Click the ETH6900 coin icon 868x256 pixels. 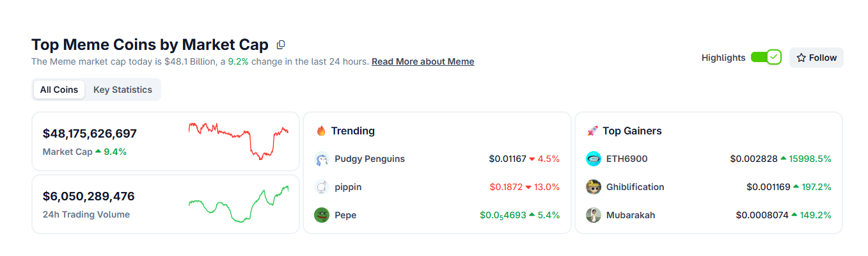(x=594, y=159)
